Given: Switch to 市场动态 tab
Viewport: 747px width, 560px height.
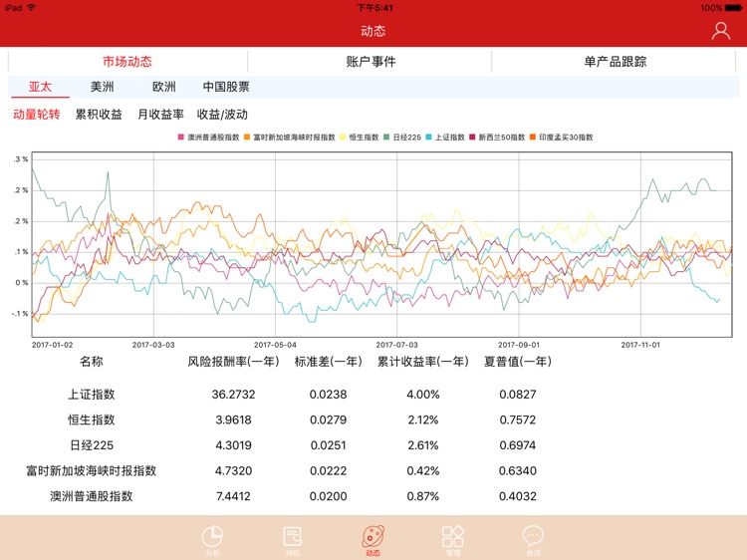Looking at the screenshot, I should tap(127, 62).
